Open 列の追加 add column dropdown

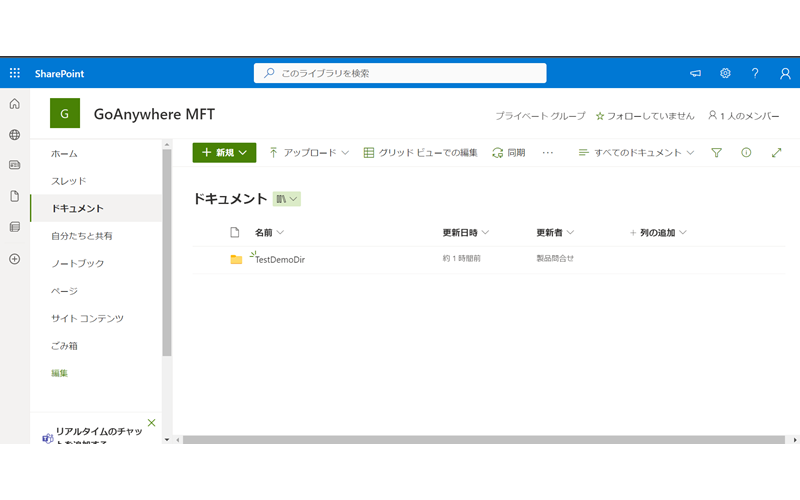click(x=658, y=233)
